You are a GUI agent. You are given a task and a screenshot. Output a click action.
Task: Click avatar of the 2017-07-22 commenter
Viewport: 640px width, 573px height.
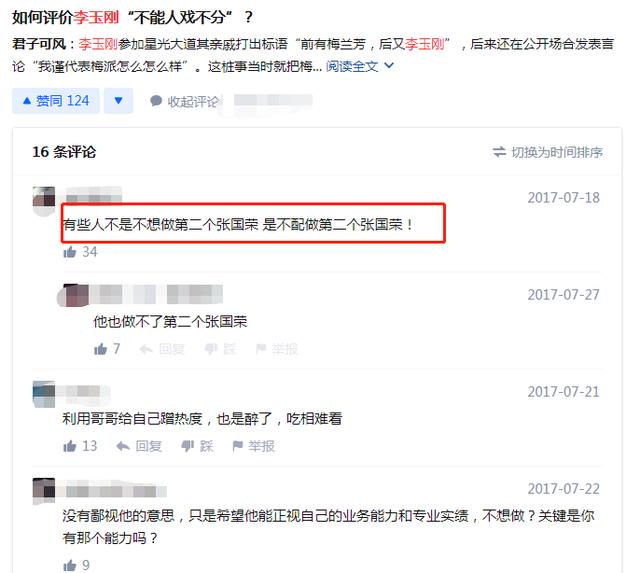click(44, 489)
